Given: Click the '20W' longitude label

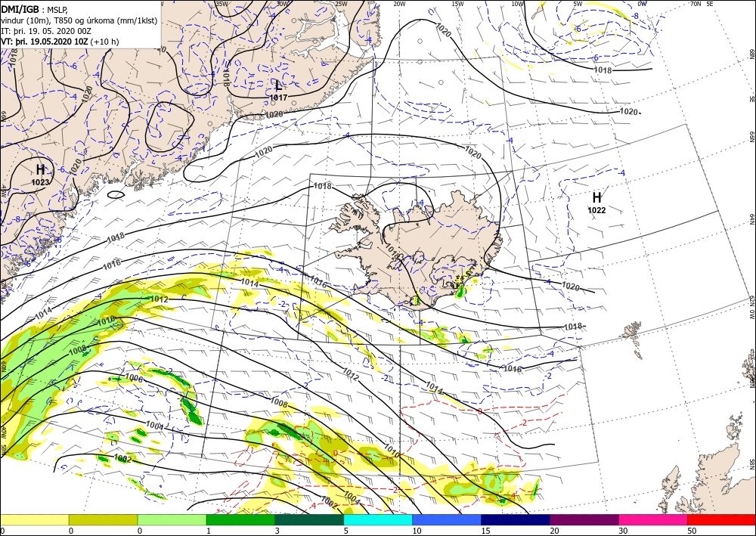Looking at the screenshot, I should (398, 4).
